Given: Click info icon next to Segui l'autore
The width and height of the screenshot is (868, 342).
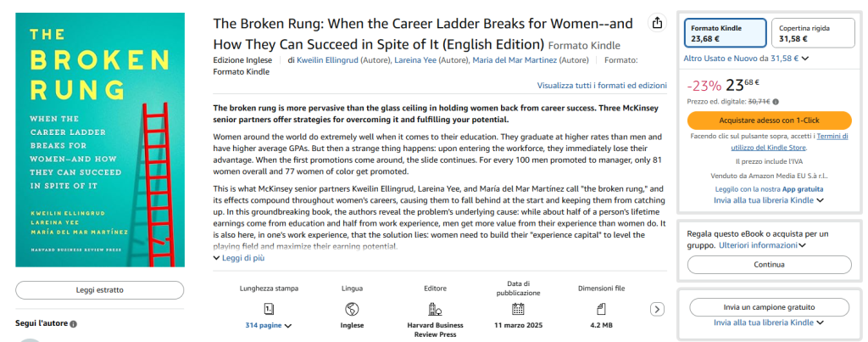Looking at the screenshot, I should click(73, 323).
